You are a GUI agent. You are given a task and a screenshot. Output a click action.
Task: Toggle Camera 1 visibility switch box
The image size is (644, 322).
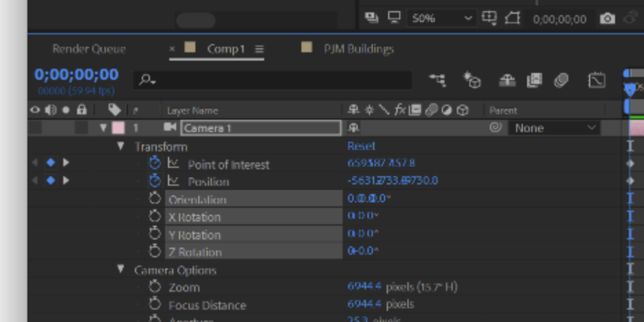35,128
